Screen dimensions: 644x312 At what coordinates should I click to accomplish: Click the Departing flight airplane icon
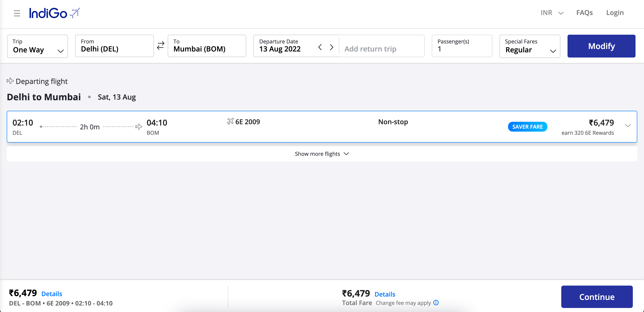click(10, 81)
